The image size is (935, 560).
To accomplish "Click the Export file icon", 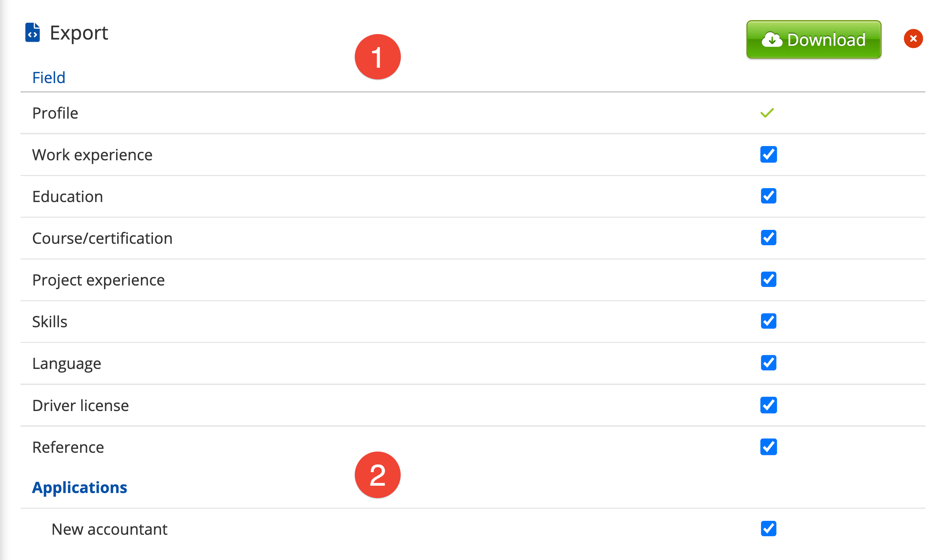I will [x=33, y=33].
